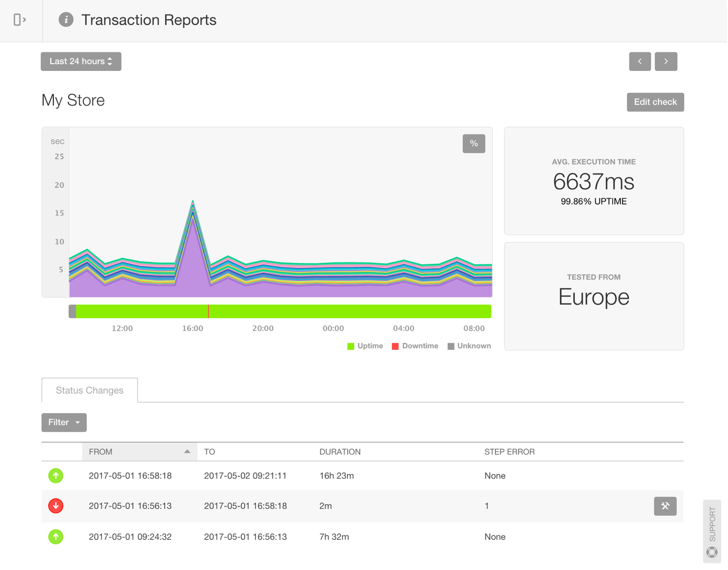This screenshot has height=570, width=728.
Task: Toggle the chart percent view
Action: pyautogui.click(x=473, y=144)
